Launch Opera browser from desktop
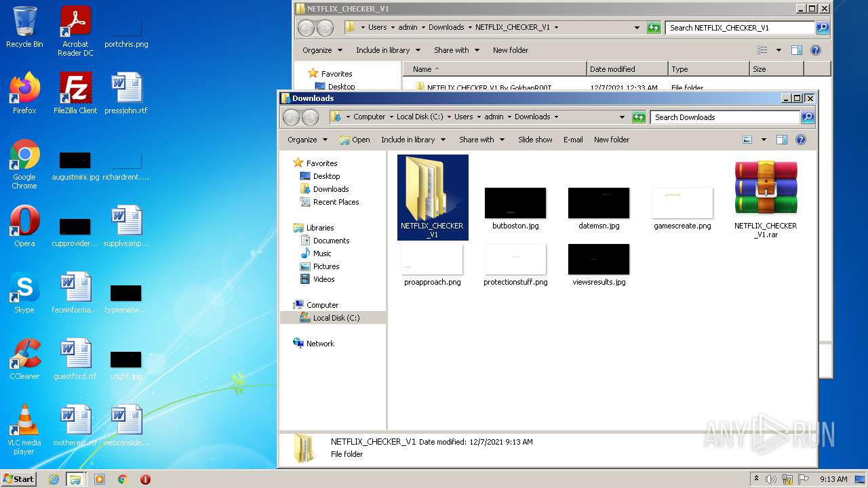Viewport: 868px width, 488px height. [x=24, y=226]
